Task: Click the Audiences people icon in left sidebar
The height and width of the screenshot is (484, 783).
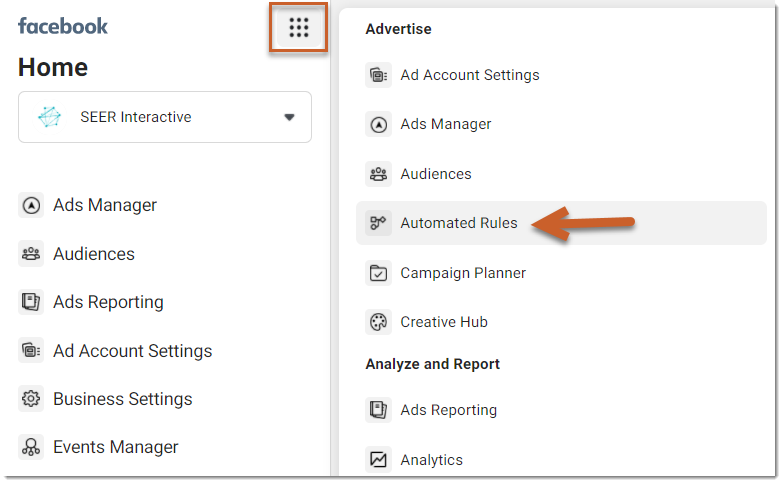Action: click(x=31, y=254)
